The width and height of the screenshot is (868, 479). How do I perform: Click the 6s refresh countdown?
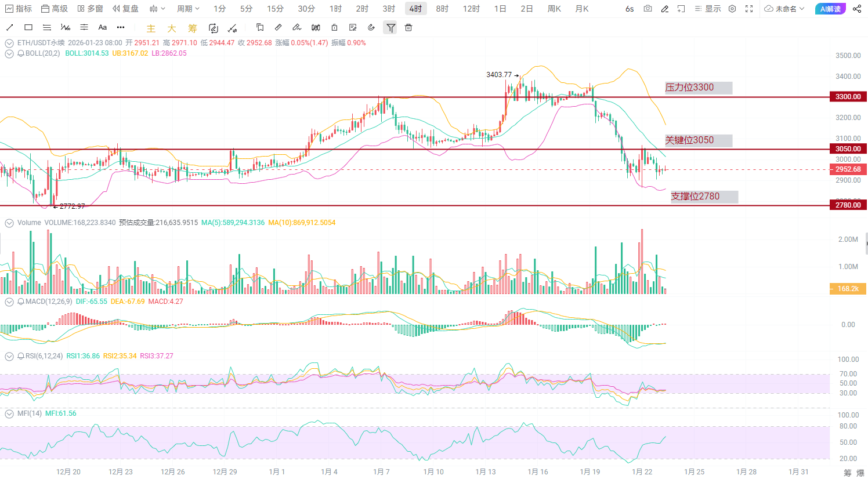[x=630, y=9]
